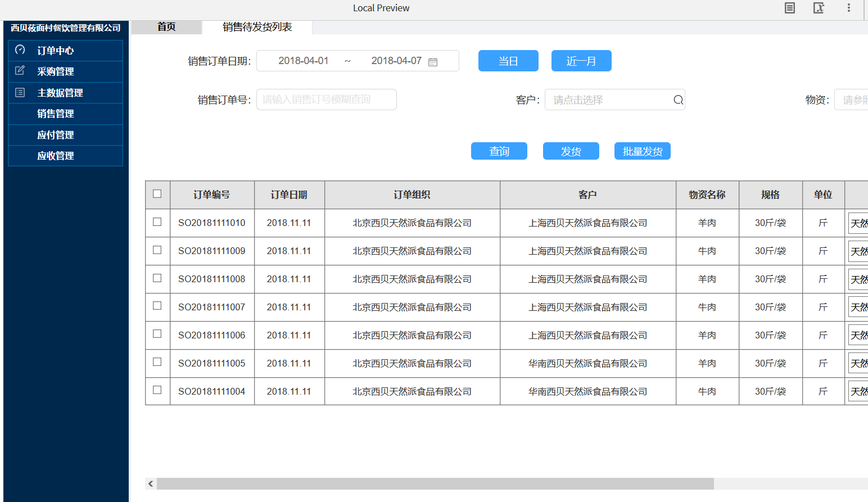The width and height of the screenshot is (868, 502).
Task: Switch to the 首页 tab
Action: pos(166,27)
